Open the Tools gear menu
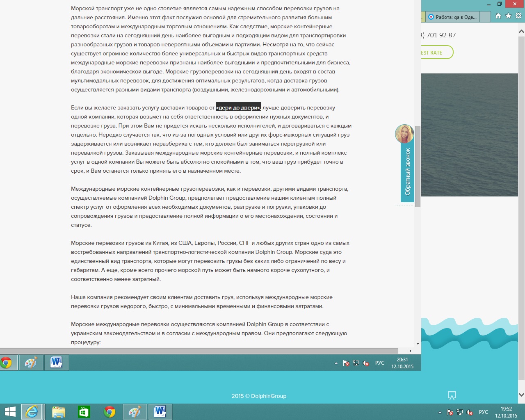 point(518,16)
